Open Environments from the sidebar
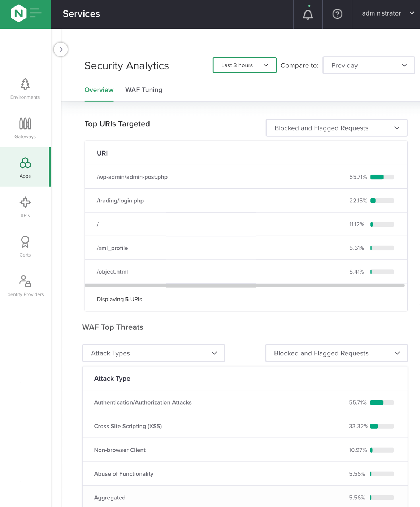 pos(25,89)
